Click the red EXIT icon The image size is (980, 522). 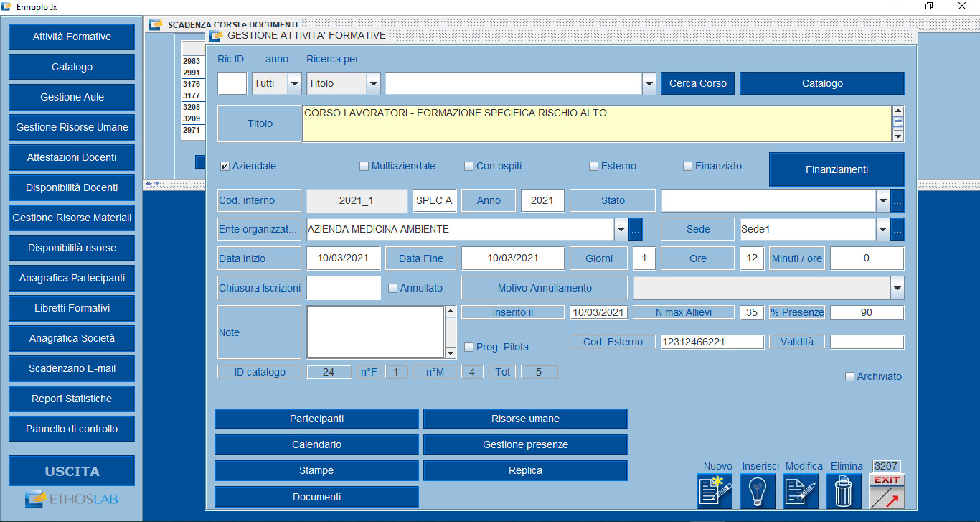(x=887, y=492)
